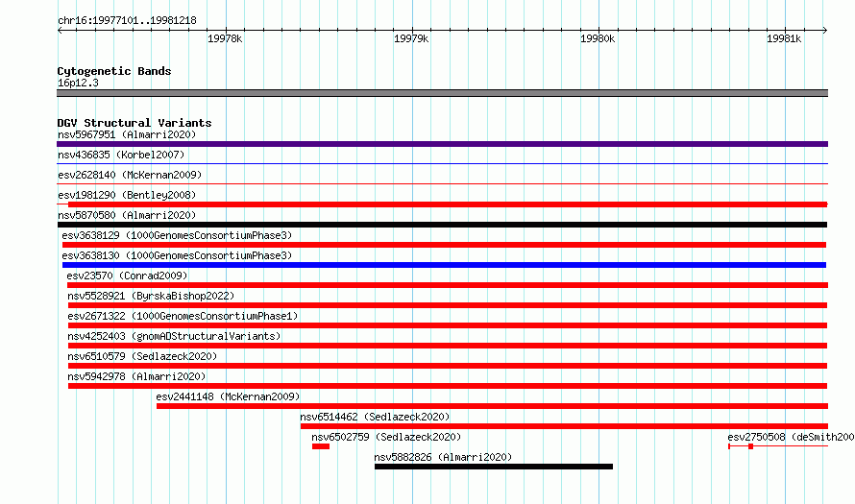Click the esv1981290 (Bentley2008) label

[127, 195]
